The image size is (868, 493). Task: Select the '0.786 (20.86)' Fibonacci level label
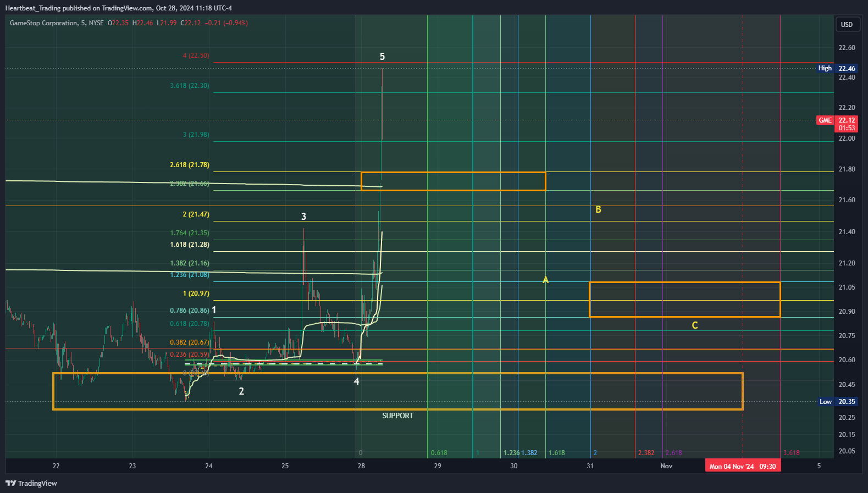[190, 311]
